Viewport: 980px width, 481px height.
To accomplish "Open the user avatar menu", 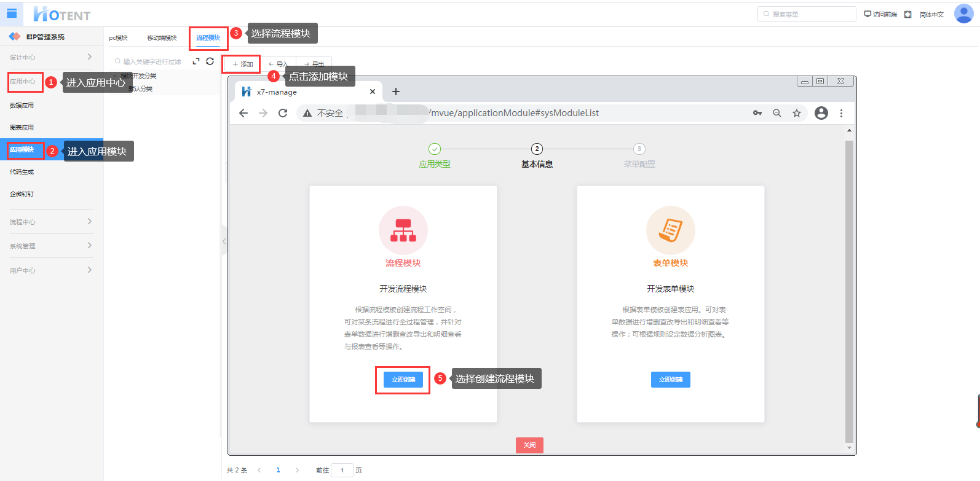I will pyautogui.click(x=963, y=14).
